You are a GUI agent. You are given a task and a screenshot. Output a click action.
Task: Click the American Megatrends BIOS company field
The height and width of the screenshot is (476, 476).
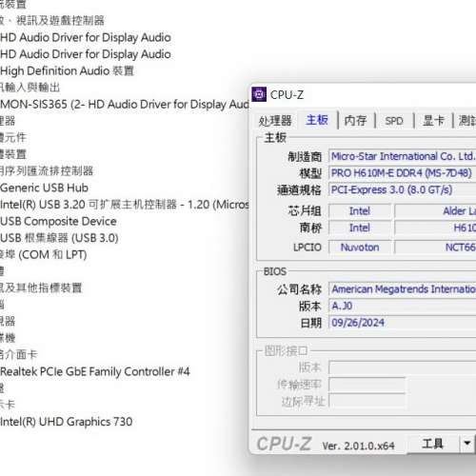(x=402, y=289)
